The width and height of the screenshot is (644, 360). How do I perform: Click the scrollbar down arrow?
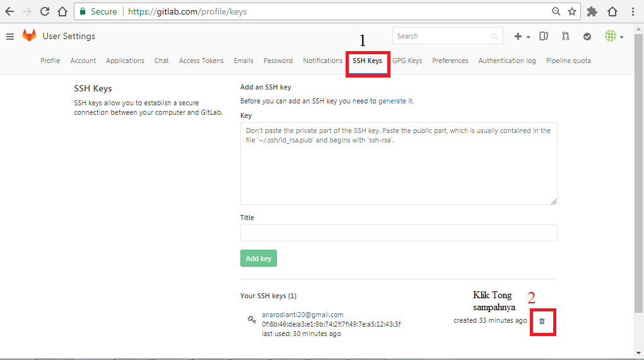[x=638, y=353]
